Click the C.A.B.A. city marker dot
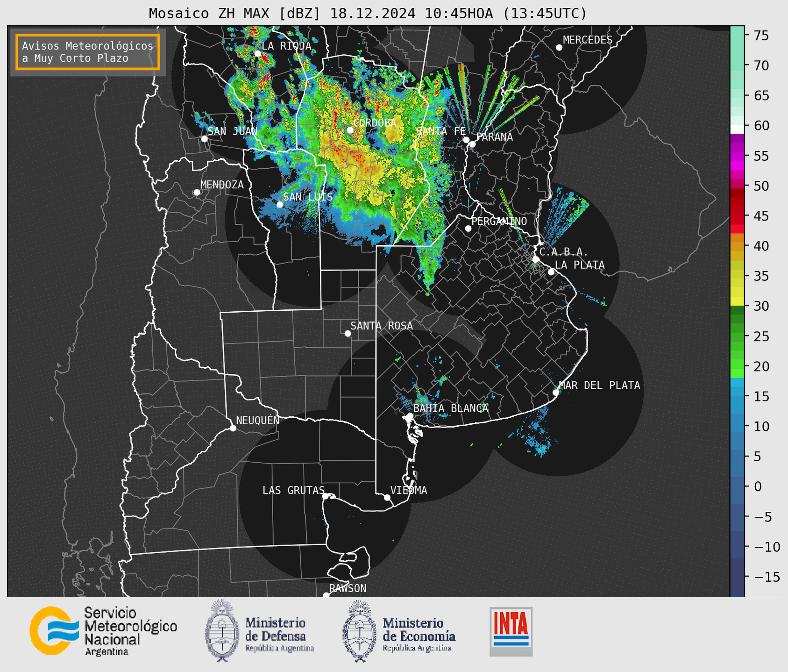Image resolution: width=788 pixels, height=672 pixels. point(536,259)
